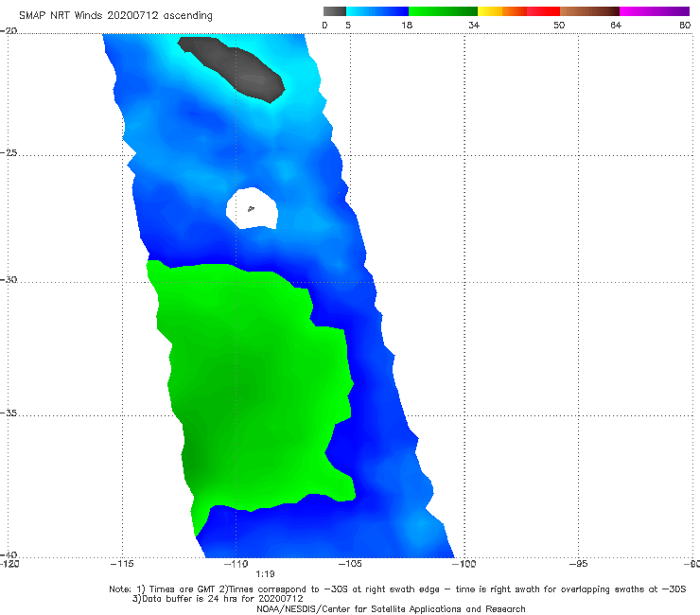This screenshot has width=700, height=615.
Task: Click the longitude label '-95'
Action: coord(578,564)
